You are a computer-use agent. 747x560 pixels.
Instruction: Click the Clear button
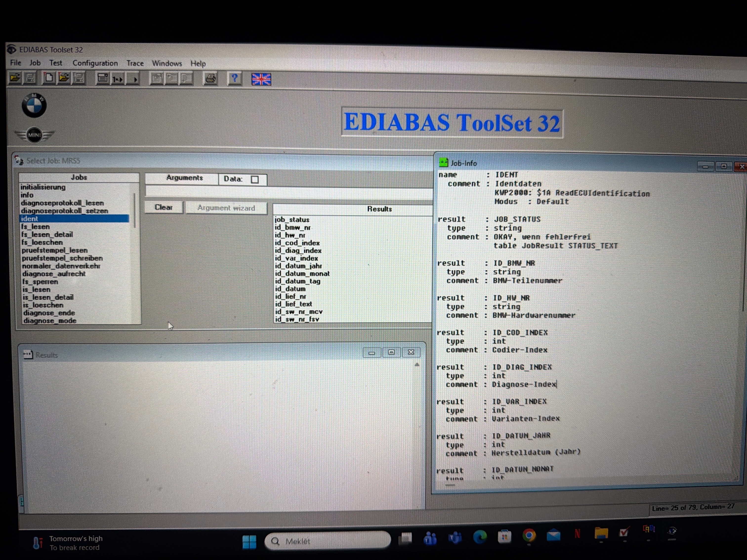164,207
